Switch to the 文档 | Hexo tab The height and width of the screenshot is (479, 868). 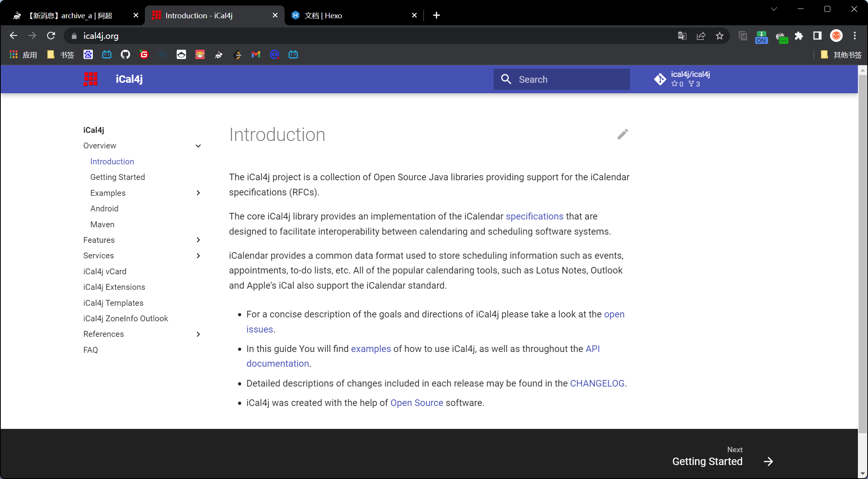pyautogui.click(x=322, y=16)
